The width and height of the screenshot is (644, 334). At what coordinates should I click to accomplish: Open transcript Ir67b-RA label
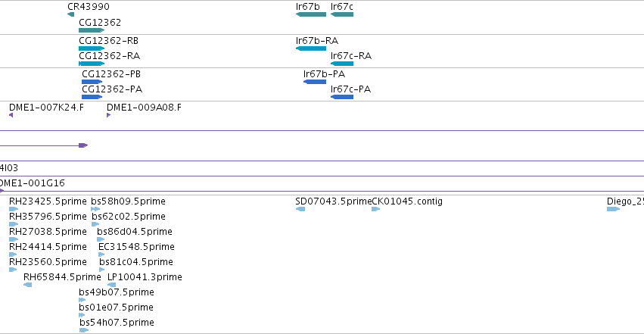click(317, 41)
